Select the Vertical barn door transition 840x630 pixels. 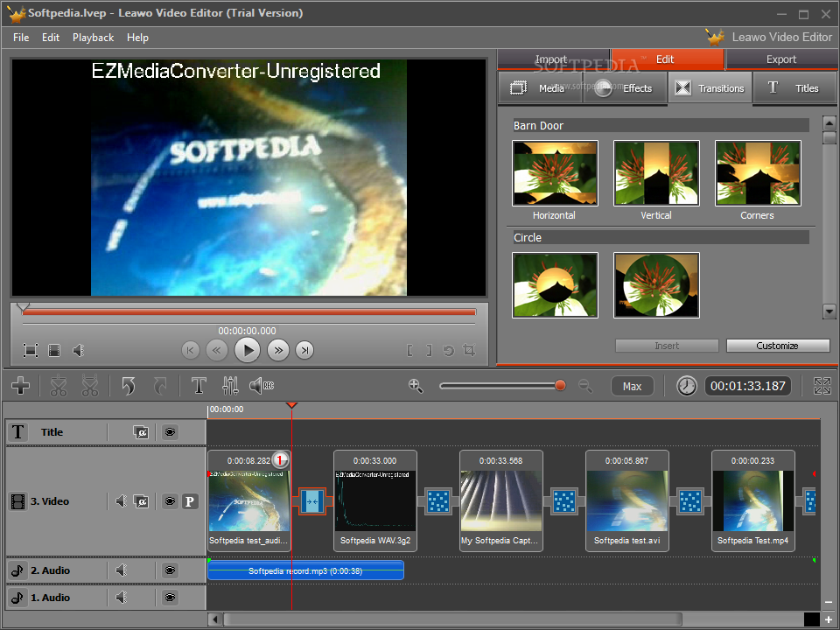click(656, 173)
